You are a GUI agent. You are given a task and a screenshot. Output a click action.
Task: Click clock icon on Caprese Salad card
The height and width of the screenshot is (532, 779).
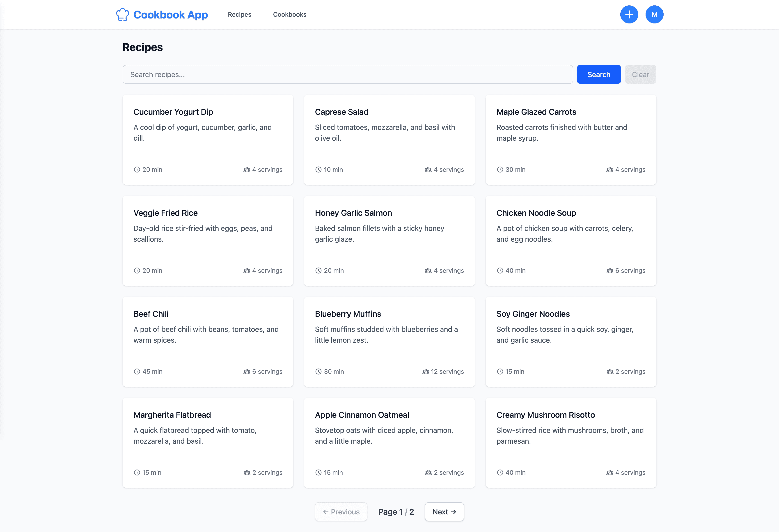pyautogui.click(x=318, y=170)
